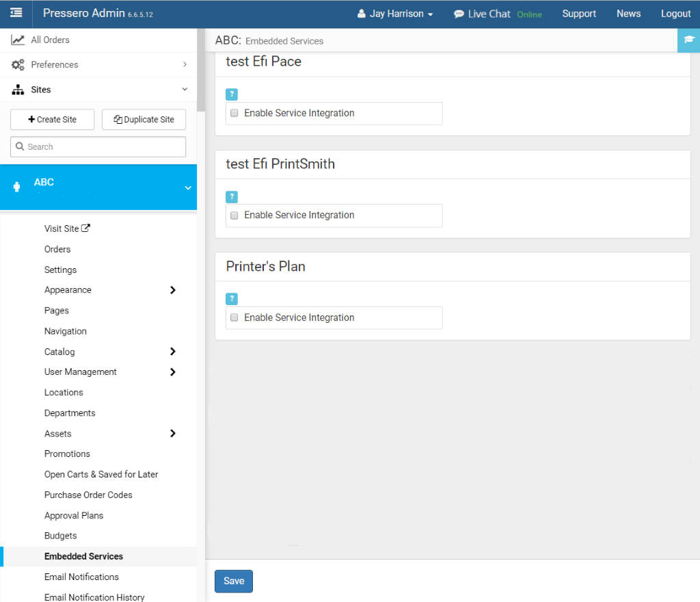
Task: Click the sidebar vertical scrollbar
Action: (201, 70)
